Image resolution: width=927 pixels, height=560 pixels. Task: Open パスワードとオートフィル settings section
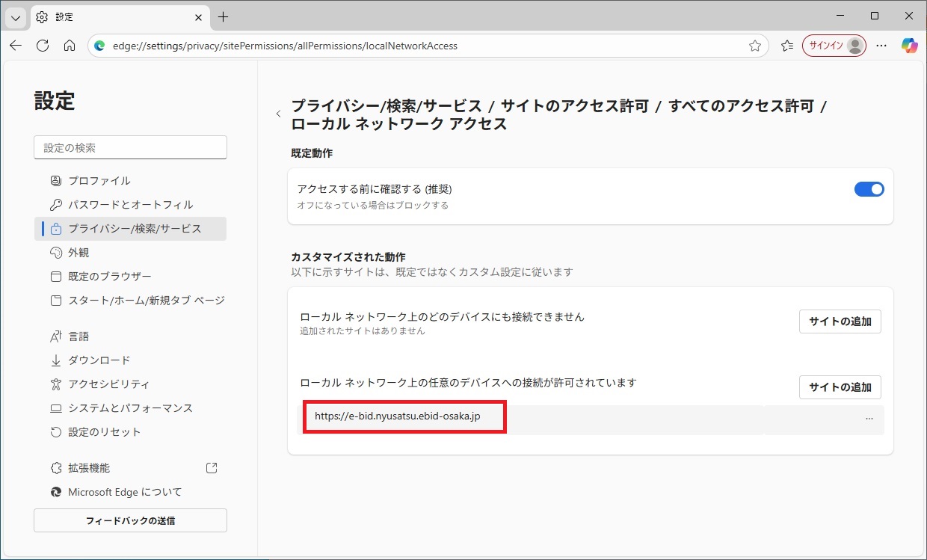pyautogui.click(x=130, y=204)
